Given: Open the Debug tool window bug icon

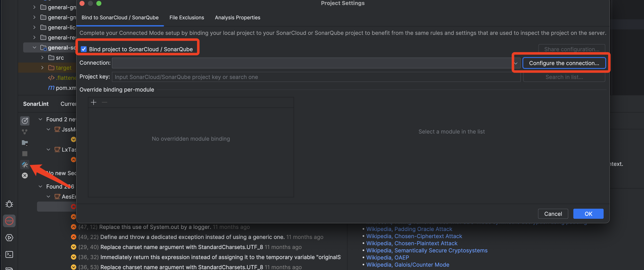Looking at the screenshot, I should click(9, 204).
